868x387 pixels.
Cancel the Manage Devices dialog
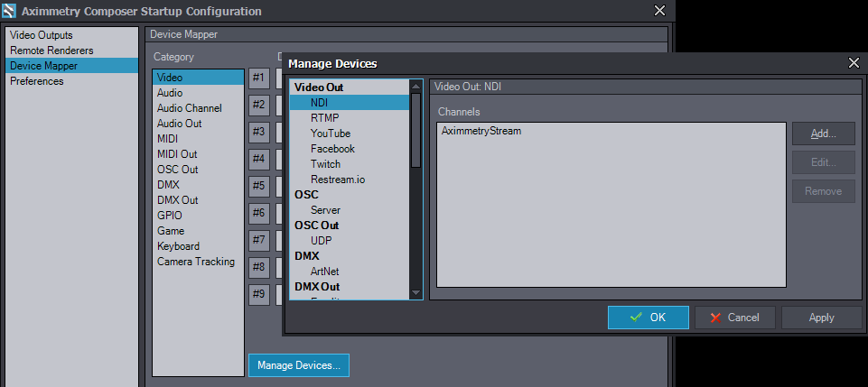coord(735,318)
